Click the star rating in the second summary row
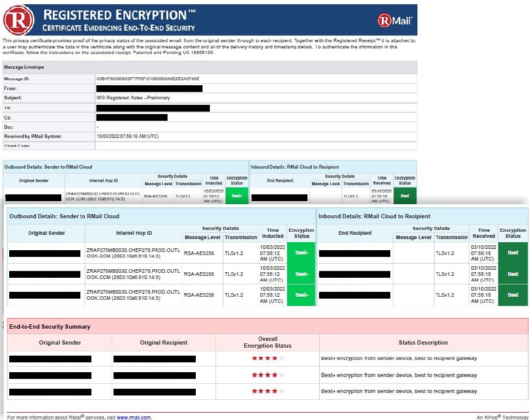529x420 pixels. pos(268,375)
